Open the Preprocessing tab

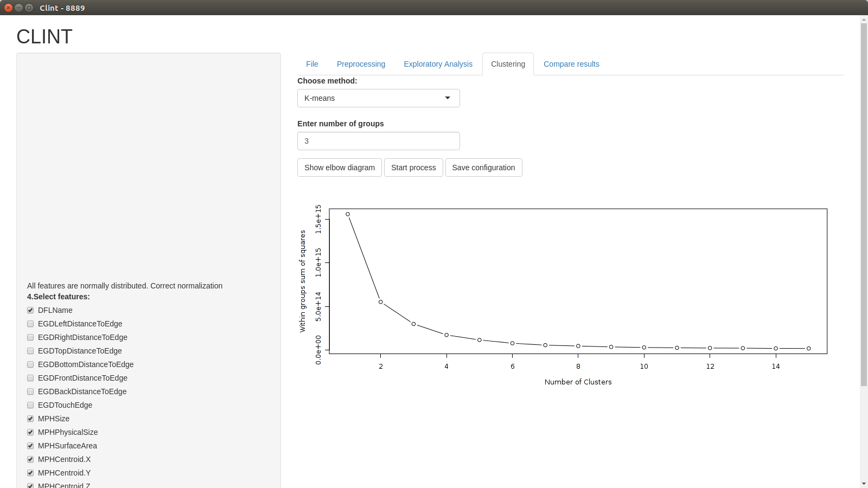point(361,64)
